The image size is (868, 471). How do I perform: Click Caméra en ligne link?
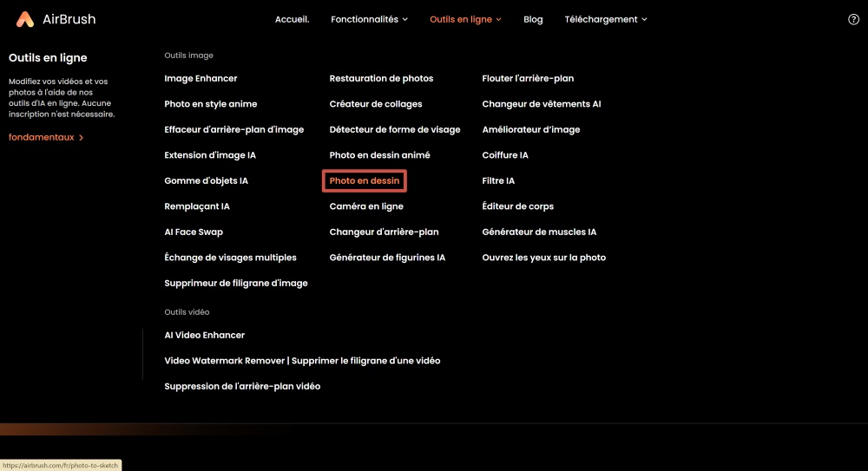coord(366,206)
